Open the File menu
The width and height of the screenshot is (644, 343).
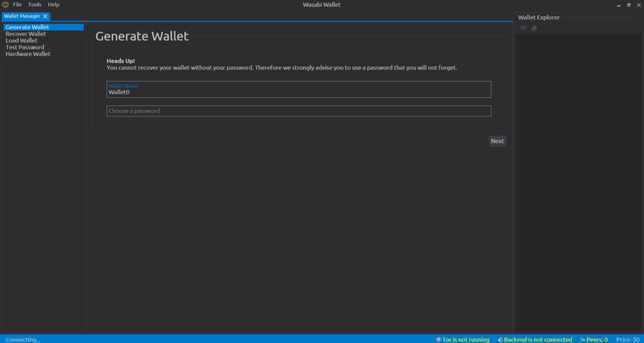17,4
